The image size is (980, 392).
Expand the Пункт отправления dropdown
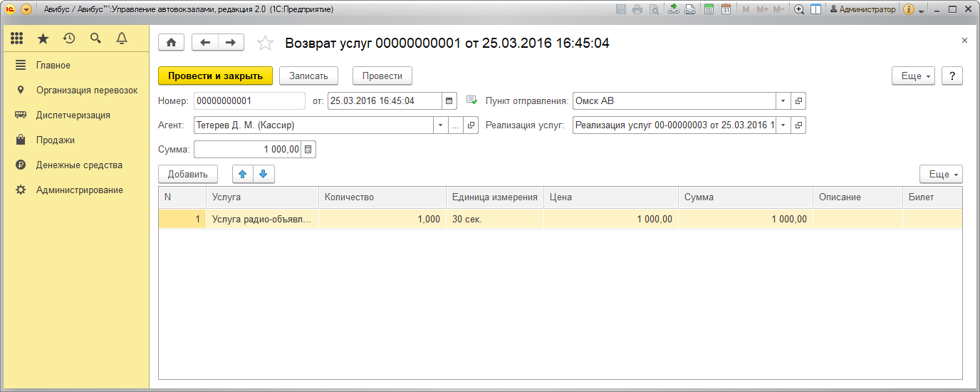[x=783, y=101]
